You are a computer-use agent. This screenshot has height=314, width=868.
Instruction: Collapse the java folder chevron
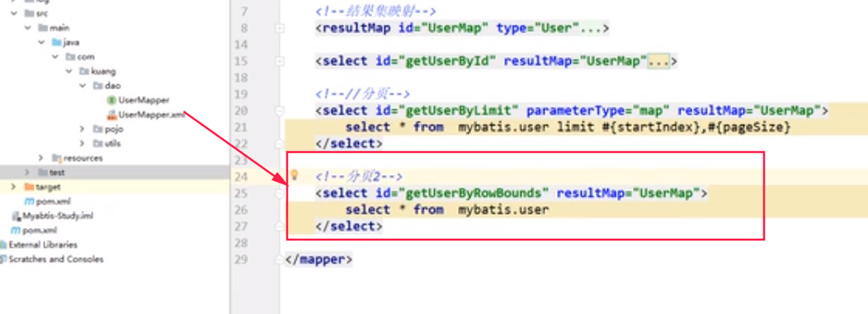[41, 42]
